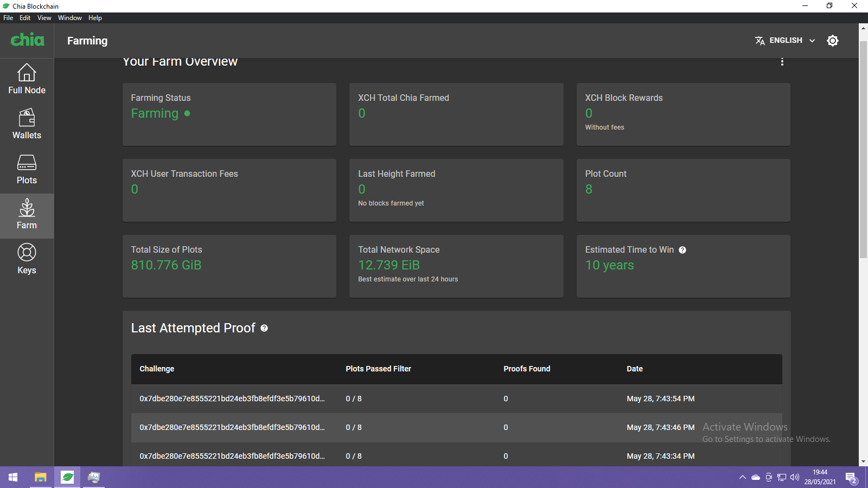Open the Farm Overview three-dot menu

click(x=782, y=62)
